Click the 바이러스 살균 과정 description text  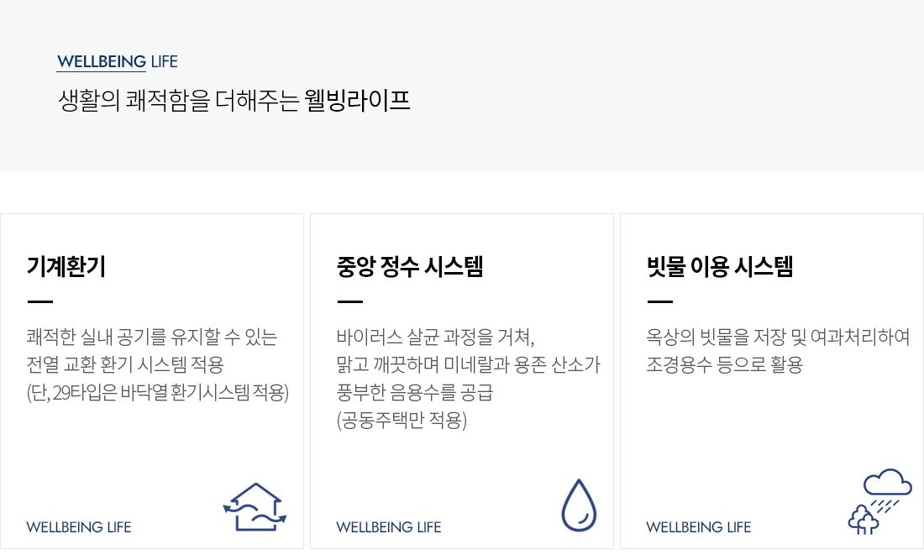(x=435, y=338)
